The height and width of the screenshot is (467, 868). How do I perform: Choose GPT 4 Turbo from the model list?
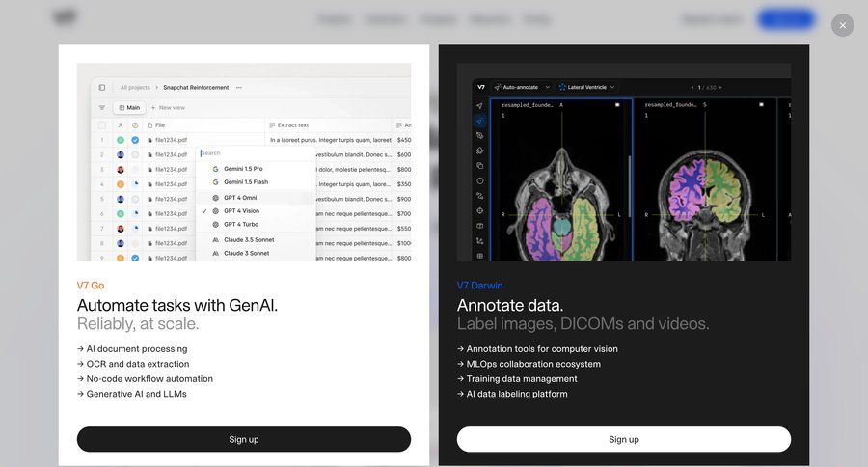tap(241, 225)
